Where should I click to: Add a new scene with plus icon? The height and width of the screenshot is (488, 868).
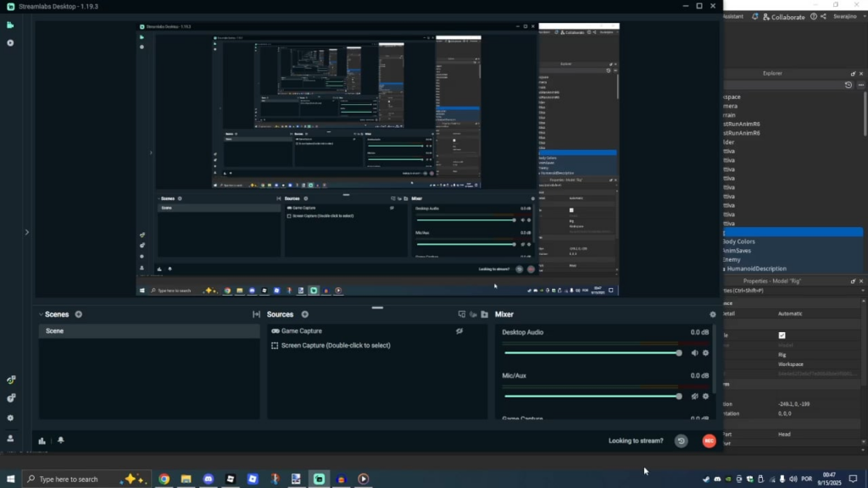click(79, 314)
